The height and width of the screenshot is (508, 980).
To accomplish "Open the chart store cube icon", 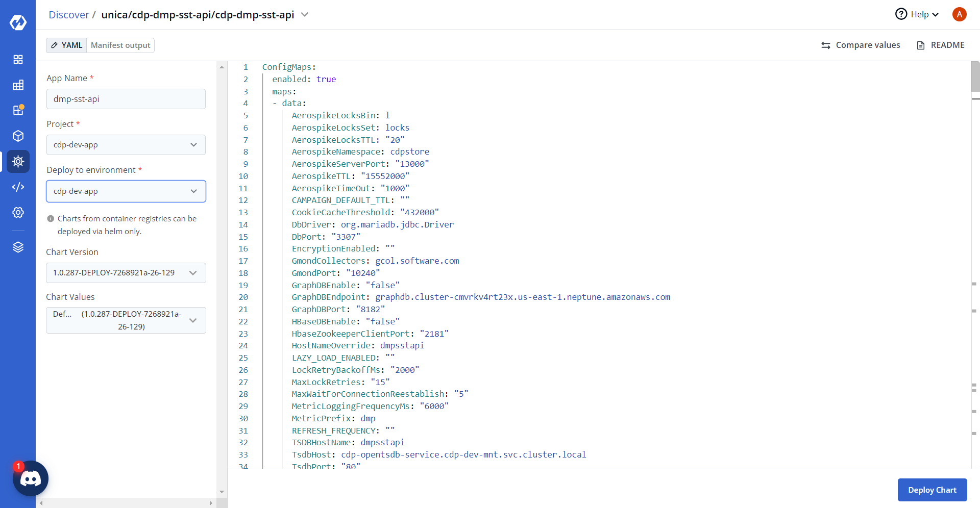I will (18, 136).
